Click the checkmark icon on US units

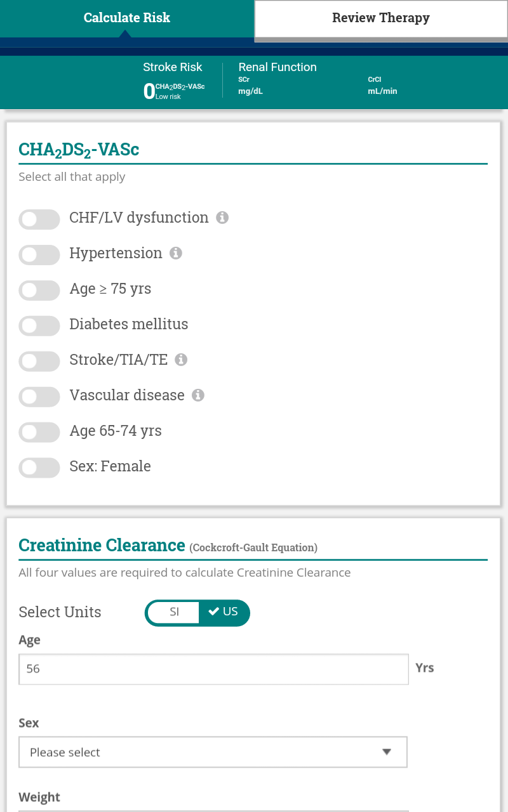(x=214, y=612)
